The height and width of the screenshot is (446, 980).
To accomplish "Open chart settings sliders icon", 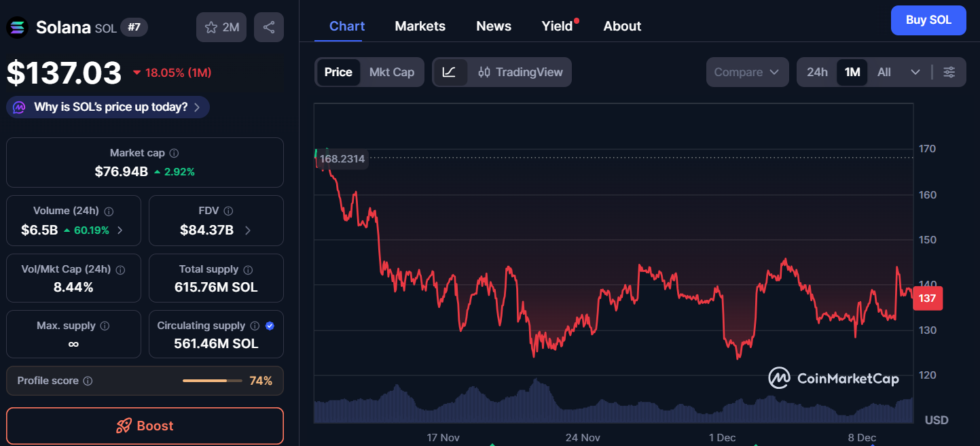I will (x=949, y=72).
